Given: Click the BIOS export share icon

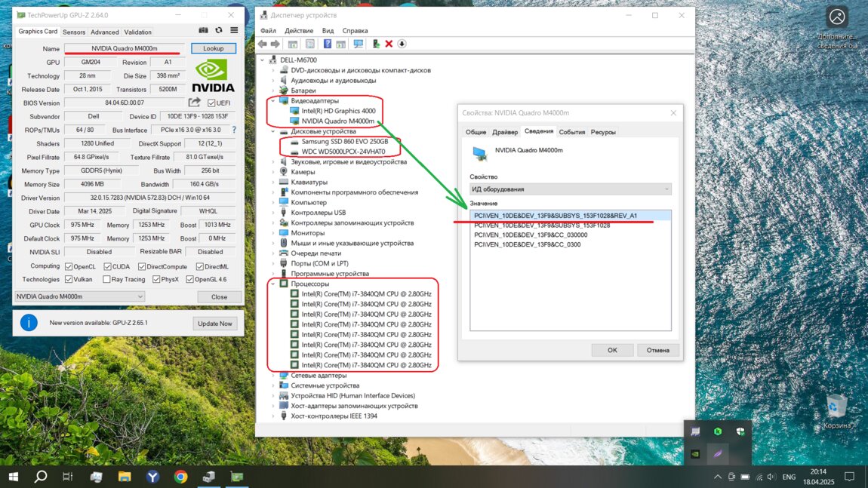Looking at the screenshot, I should click(x=195, y=103).
